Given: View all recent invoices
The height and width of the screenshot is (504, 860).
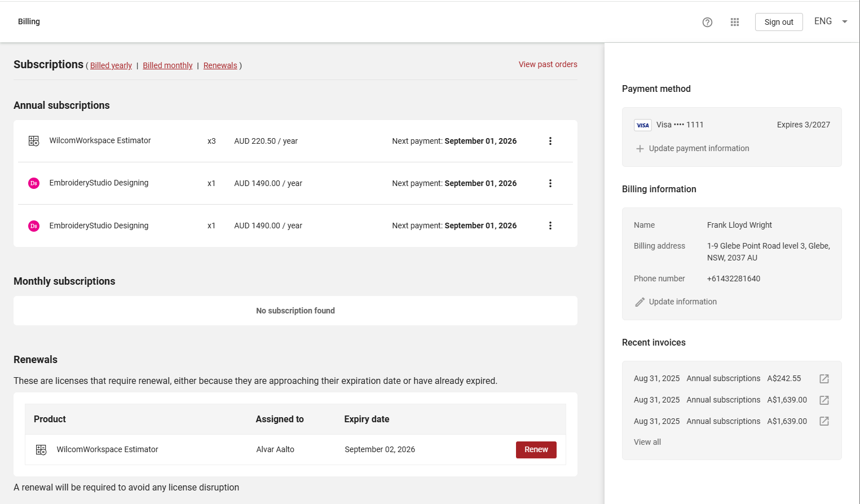Looking at the screenshot, I should [647, 442].
